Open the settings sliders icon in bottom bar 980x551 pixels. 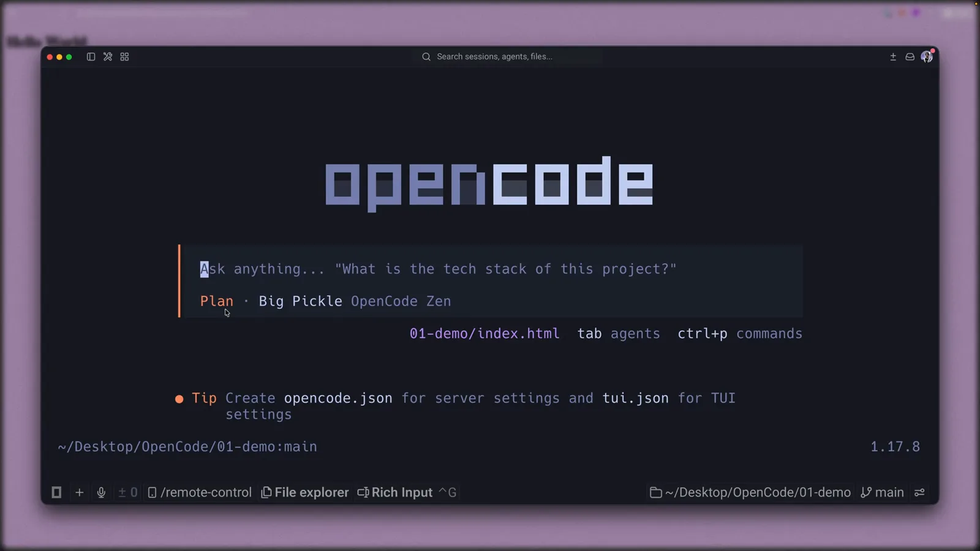[x=919, y=492]
